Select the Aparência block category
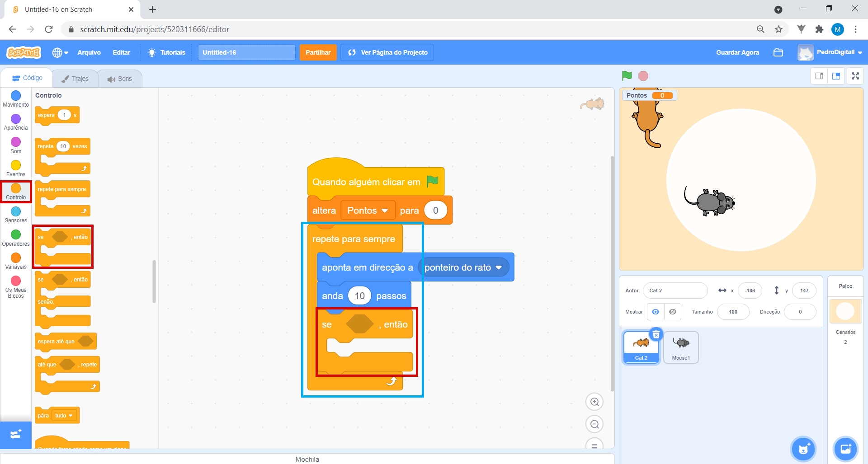This screenshot has width=868, height=464. click(16, 122)
